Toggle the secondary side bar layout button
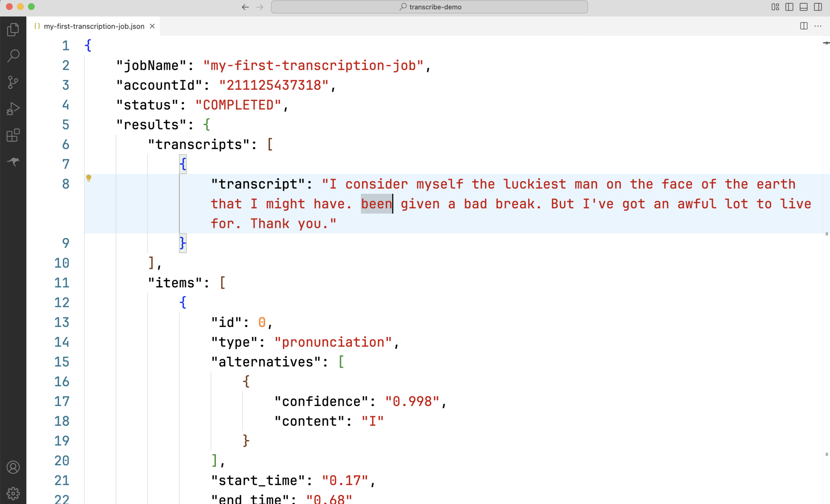This screenshot has height=504, width=830. pos(818,7)
